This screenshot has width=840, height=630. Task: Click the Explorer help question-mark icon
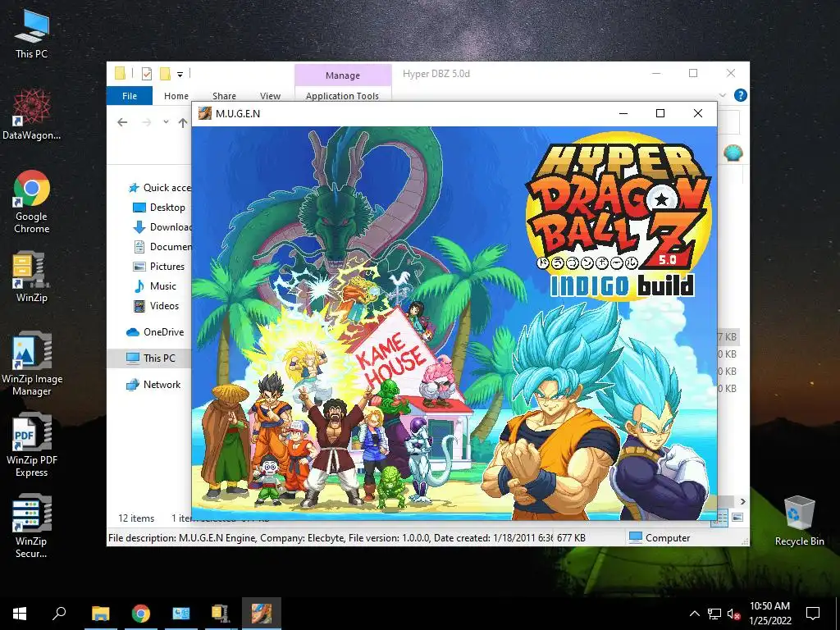[741, 95]
